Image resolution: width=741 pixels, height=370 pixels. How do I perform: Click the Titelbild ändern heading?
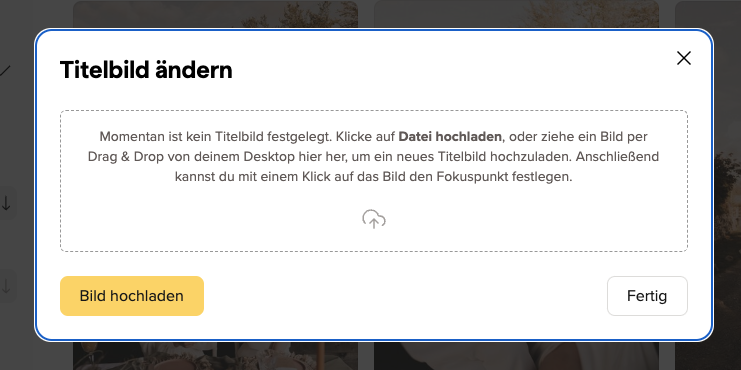tap(146, 70)
